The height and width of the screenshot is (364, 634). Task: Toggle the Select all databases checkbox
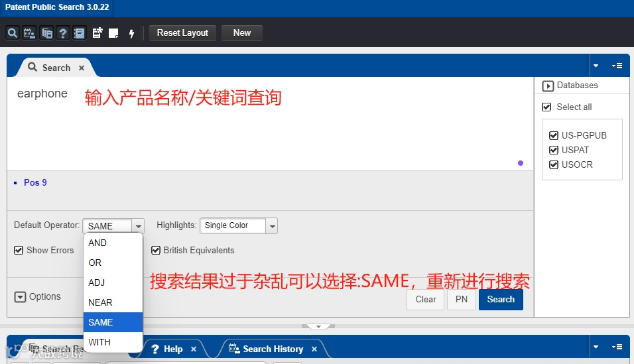tap(546, 107)
